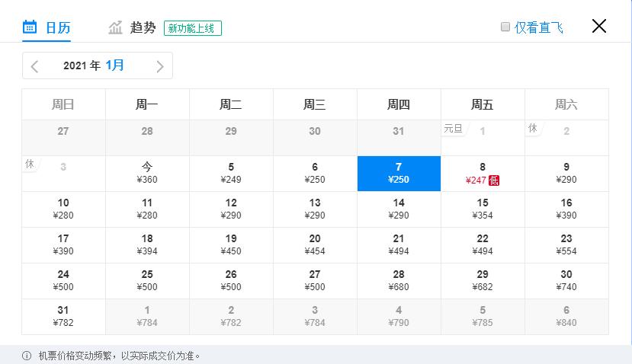Select January 15 priced ¥354
This screenshot has width=632, height=364.
coord(483,209)
